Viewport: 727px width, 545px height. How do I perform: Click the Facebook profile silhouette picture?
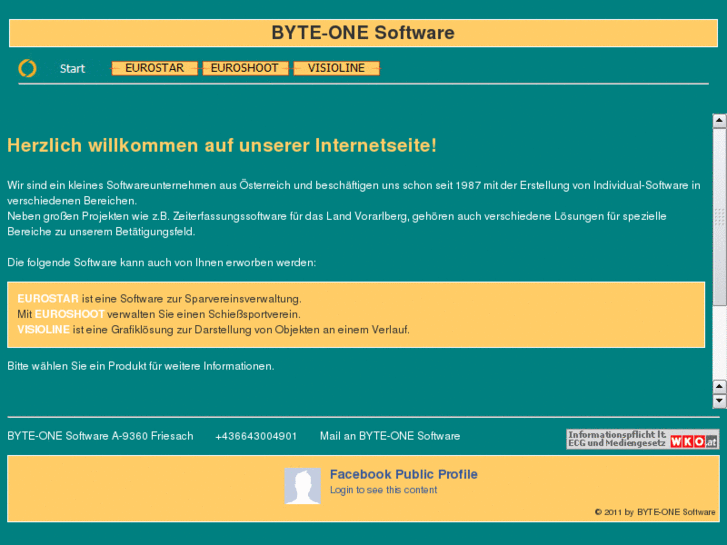tap(302, 486)
